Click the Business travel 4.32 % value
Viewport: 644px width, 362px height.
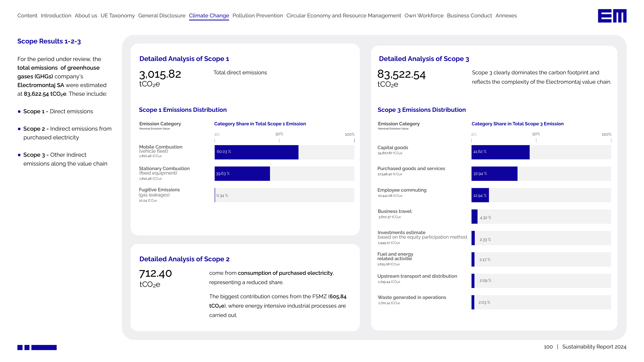485,218
